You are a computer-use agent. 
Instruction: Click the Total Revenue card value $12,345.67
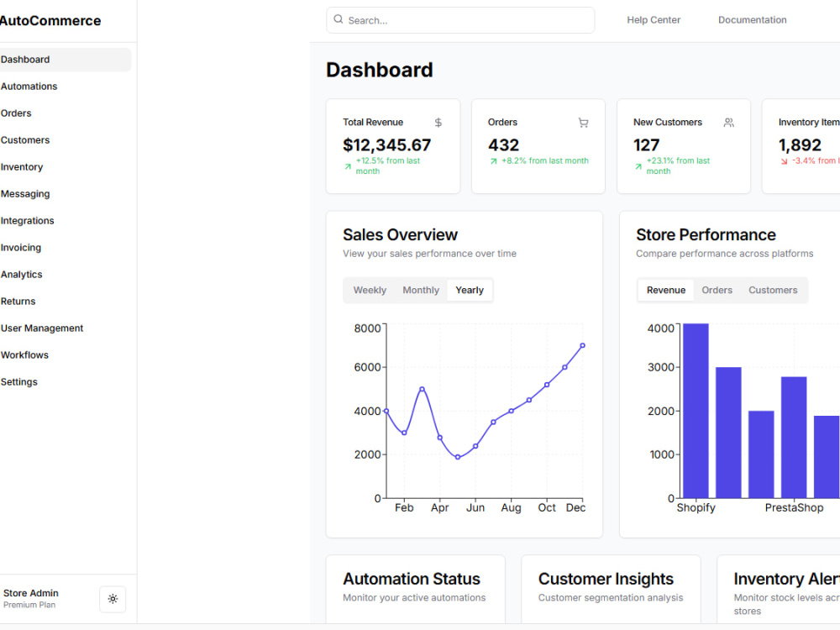386,145
